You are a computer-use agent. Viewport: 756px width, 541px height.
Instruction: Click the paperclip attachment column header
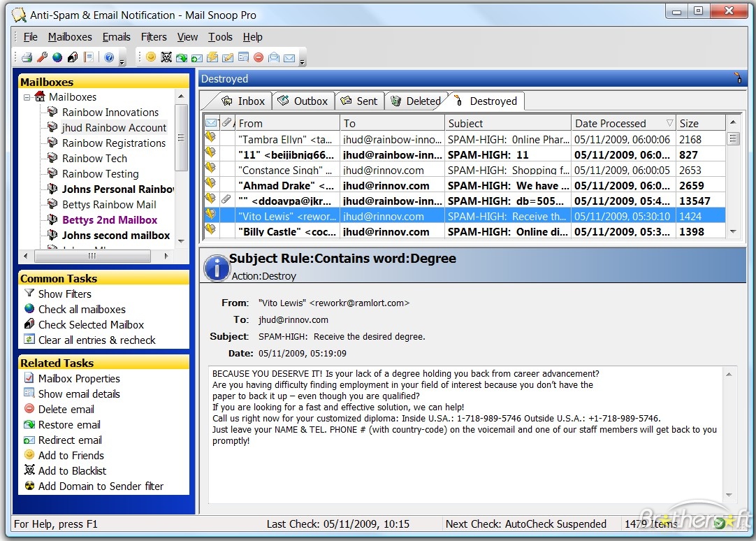point(226,122)
